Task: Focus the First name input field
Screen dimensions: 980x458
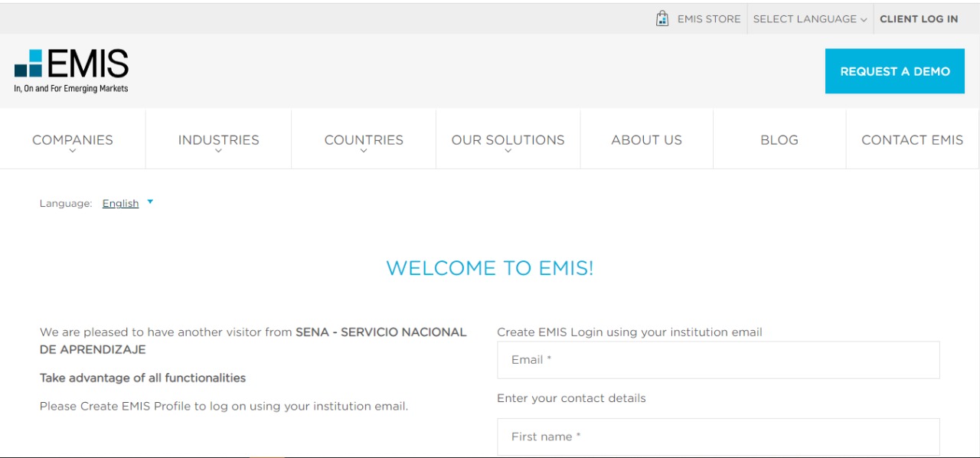Action: click(718, 437)
